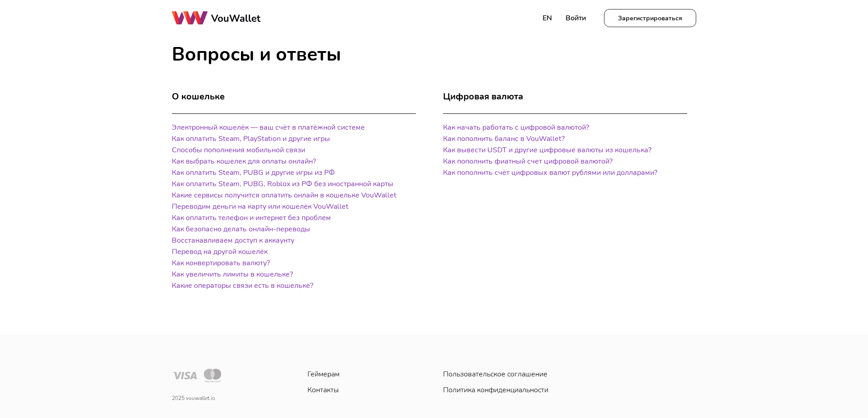Click the Mastercard payment icon
This screenshot has width=868, height=418.
click(213, 375)
